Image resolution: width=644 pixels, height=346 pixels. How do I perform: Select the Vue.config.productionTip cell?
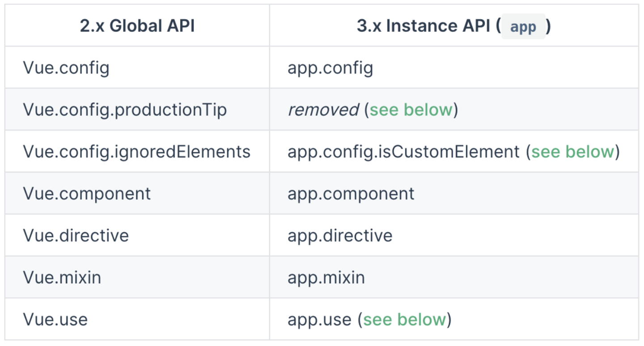125,110
